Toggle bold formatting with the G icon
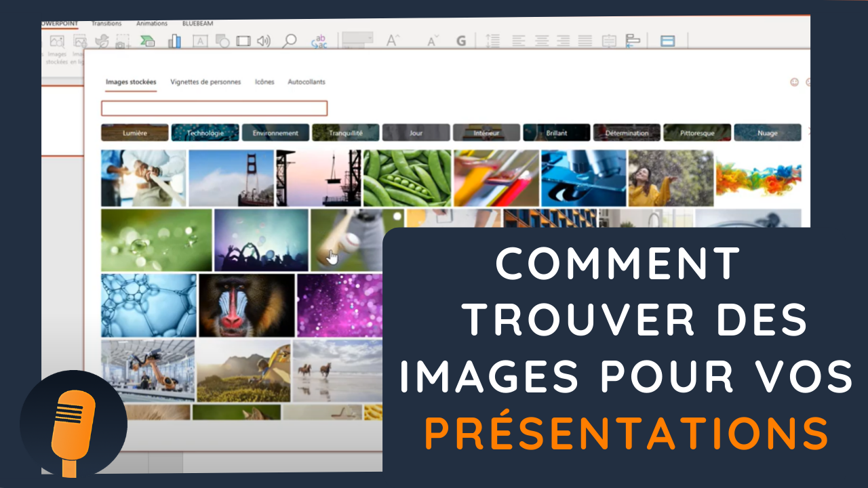 coord(461,41)
